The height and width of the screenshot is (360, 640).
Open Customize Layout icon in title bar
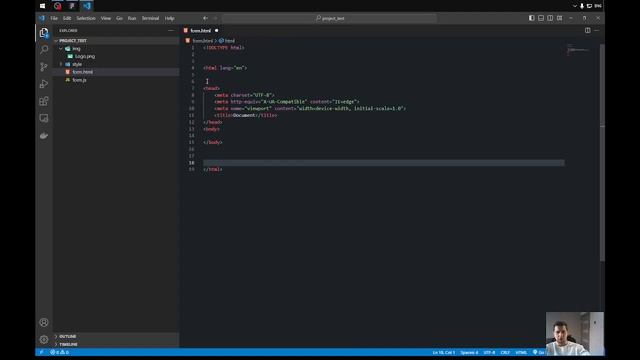coord(560,18)
